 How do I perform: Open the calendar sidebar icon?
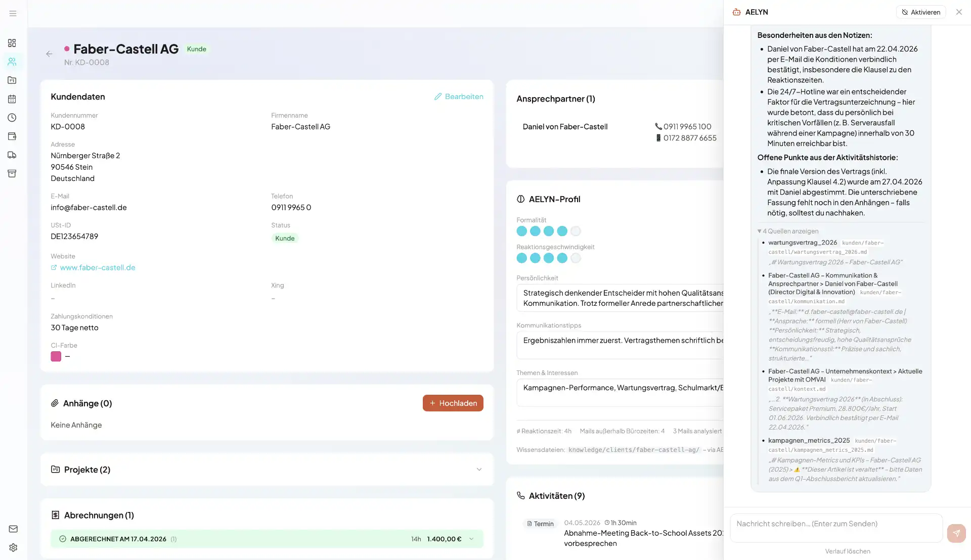[x=12, y=99]
